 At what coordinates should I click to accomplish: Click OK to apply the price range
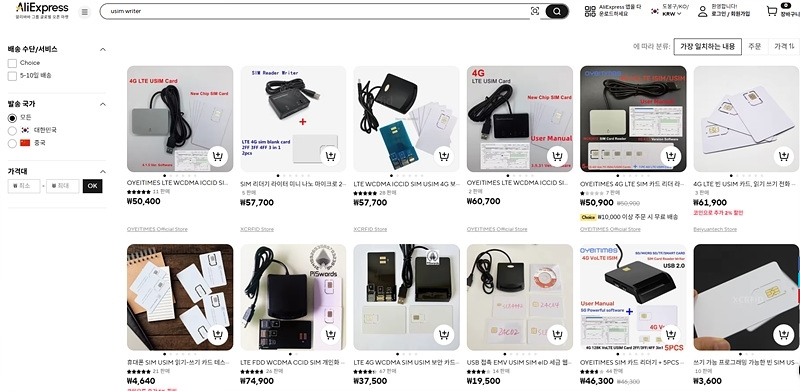click(x=92, y=186)
